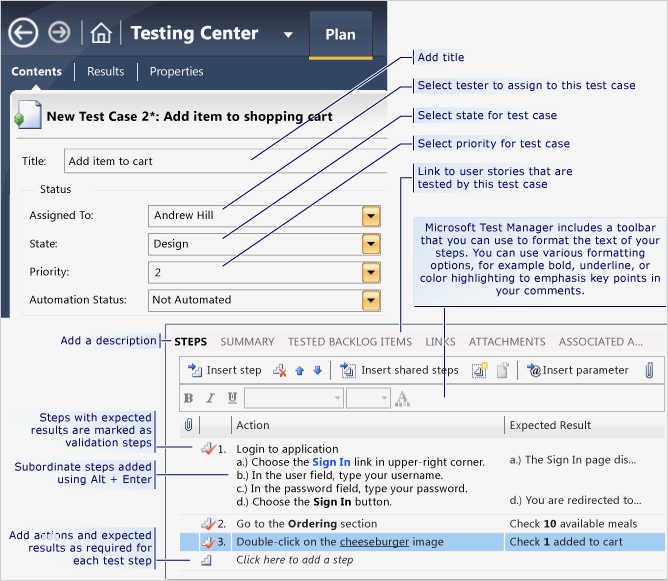This screenshot has height=581, width=668.
Task: Select the ASSOCIATED A... tab
Action: [x=601, y=342]
